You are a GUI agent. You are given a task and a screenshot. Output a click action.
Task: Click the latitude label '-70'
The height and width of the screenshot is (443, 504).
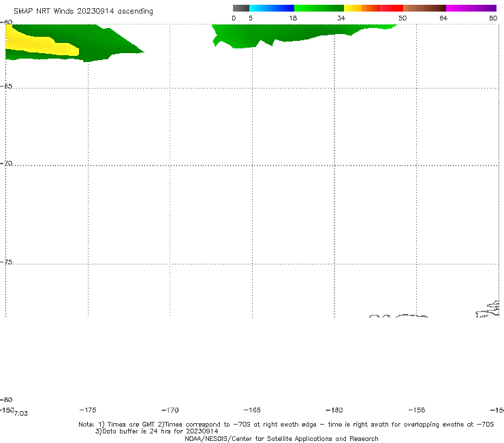[6, 164]
